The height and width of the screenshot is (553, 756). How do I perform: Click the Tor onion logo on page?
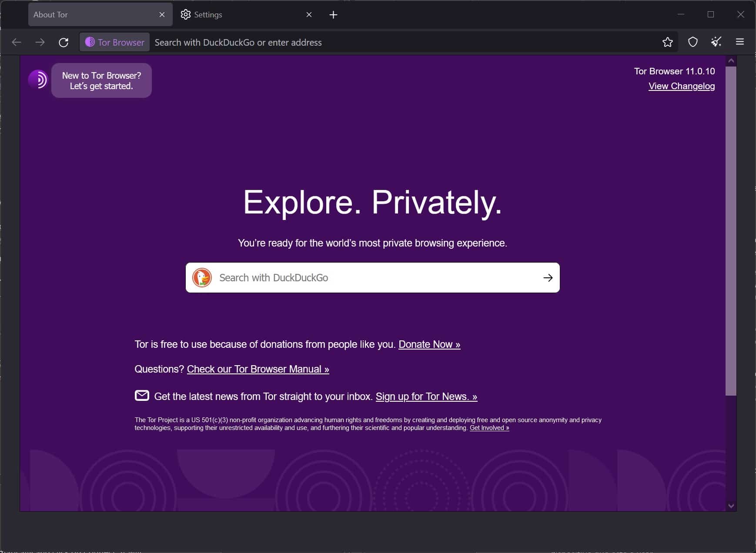tap(38, 80)
